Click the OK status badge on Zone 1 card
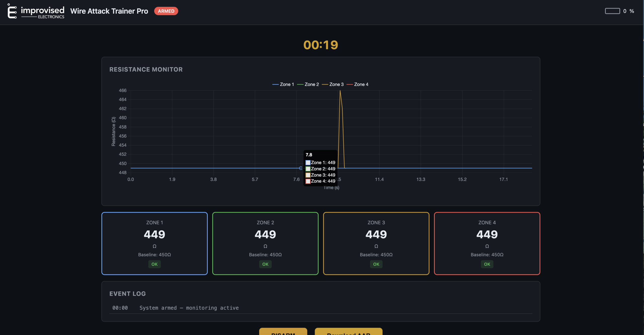The height and width of the screenshot is (335, 644). 154,264
